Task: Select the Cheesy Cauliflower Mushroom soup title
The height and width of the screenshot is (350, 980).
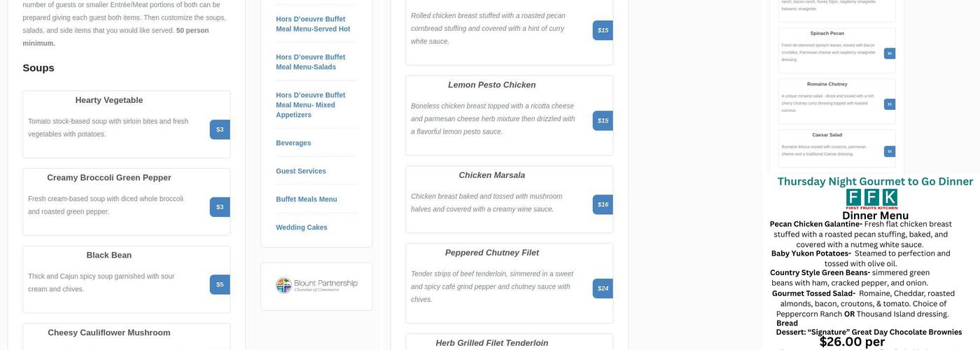Action: click(x=109, y=332)
